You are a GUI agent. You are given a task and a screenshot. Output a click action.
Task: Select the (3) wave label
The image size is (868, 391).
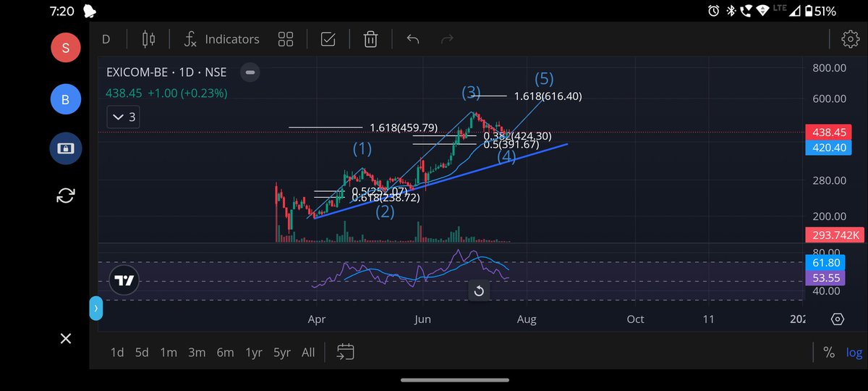pyautogui.click(x=472, y=92)
